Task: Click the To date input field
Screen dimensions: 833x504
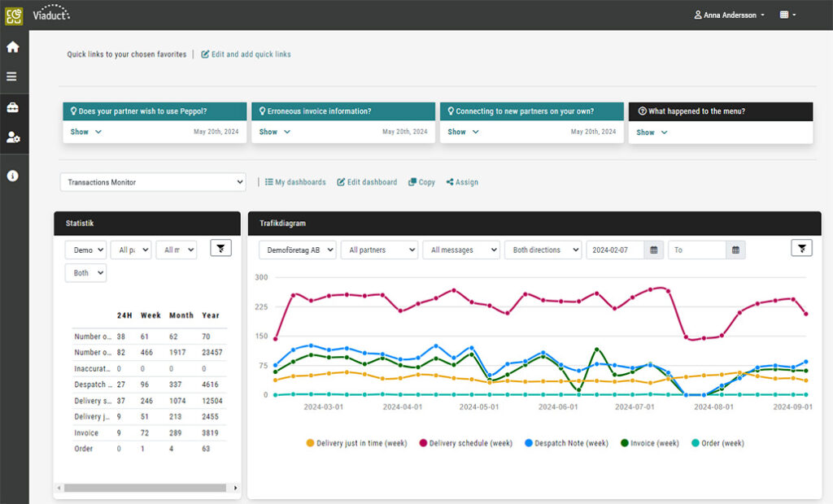Action: pyautogui.click(x=696, y=250)
